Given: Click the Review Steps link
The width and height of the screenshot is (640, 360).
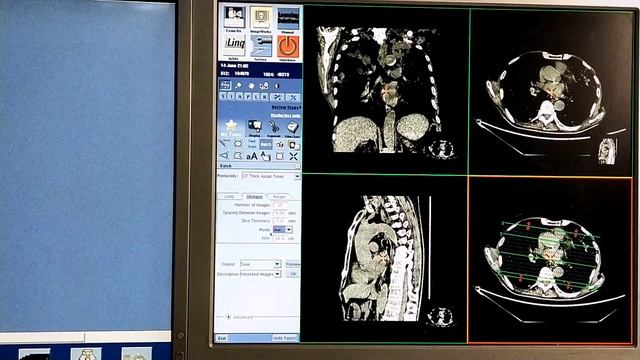Looking at the screenshot, I should click(286, 107).
